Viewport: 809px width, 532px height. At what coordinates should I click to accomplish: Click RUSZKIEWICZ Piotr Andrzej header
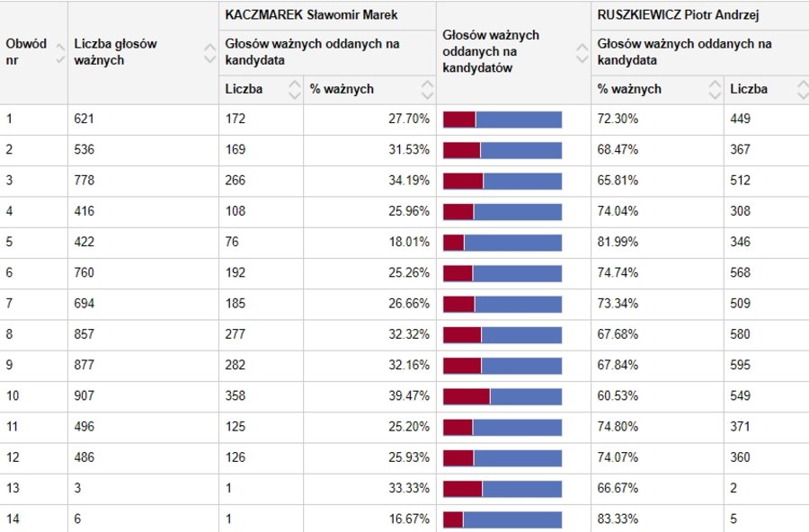pos(685,15)
